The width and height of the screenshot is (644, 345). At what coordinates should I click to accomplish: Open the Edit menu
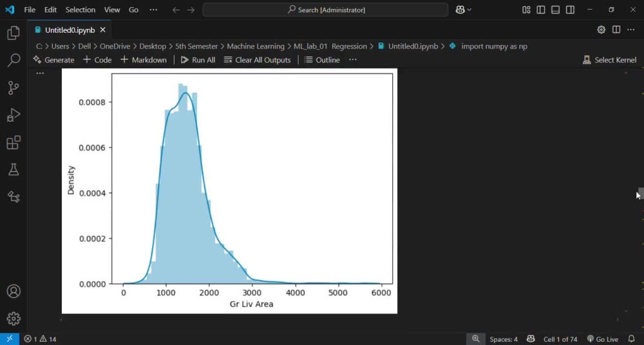coord(50,10)
